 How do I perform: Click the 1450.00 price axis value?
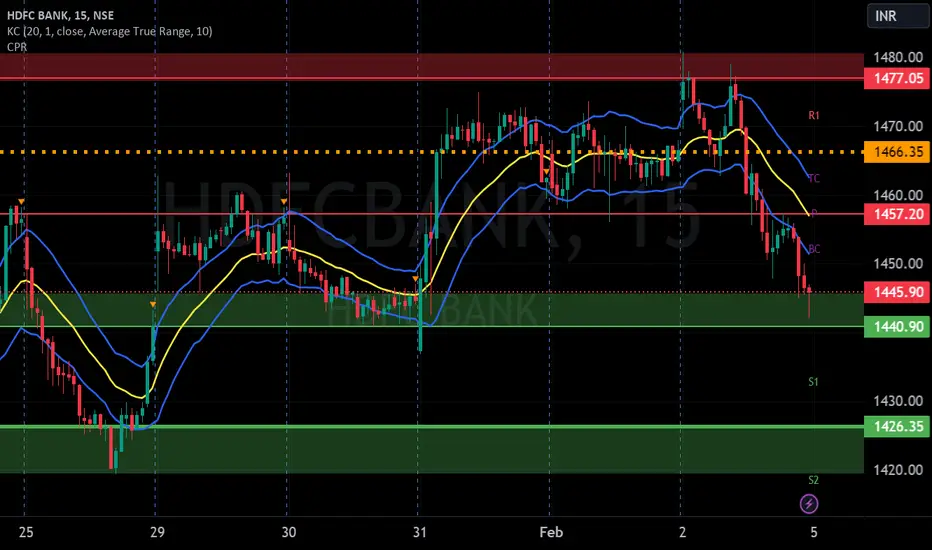click(x=898, y=263)
